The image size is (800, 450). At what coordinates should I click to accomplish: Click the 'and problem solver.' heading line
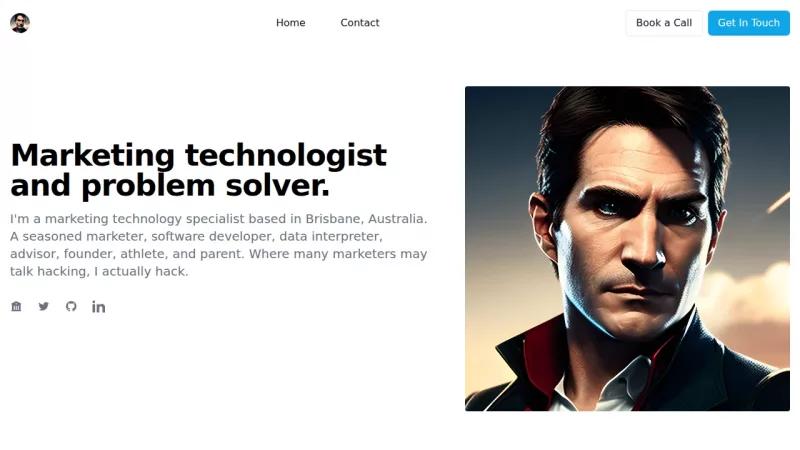click(x=170, y=185)
